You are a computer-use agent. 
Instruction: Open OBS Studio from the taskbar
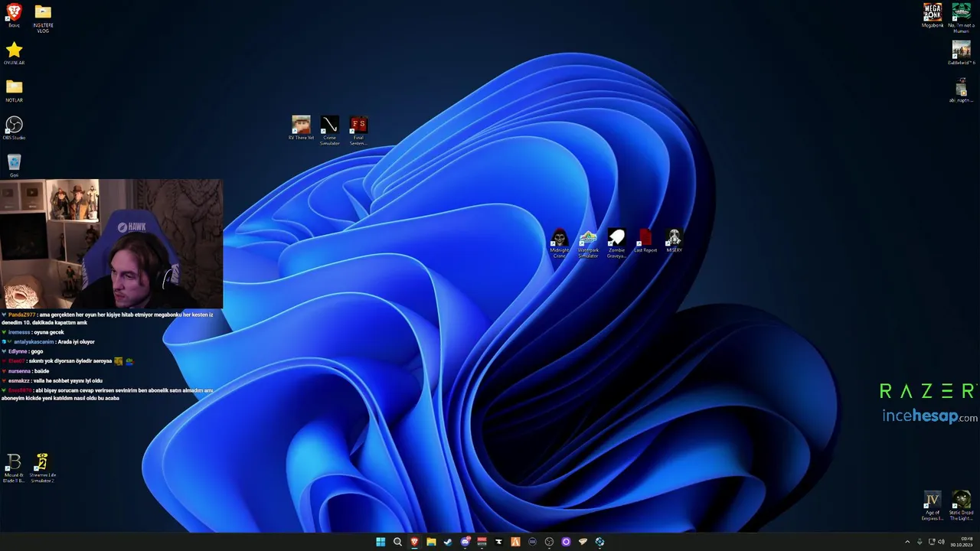[549, 542]
